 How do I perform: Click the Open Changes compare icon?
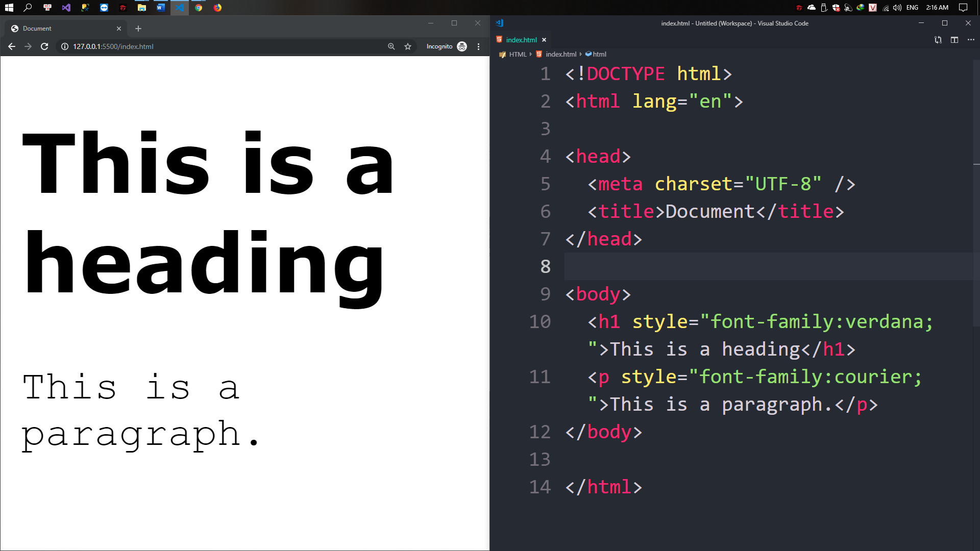(x=938, y=40)
